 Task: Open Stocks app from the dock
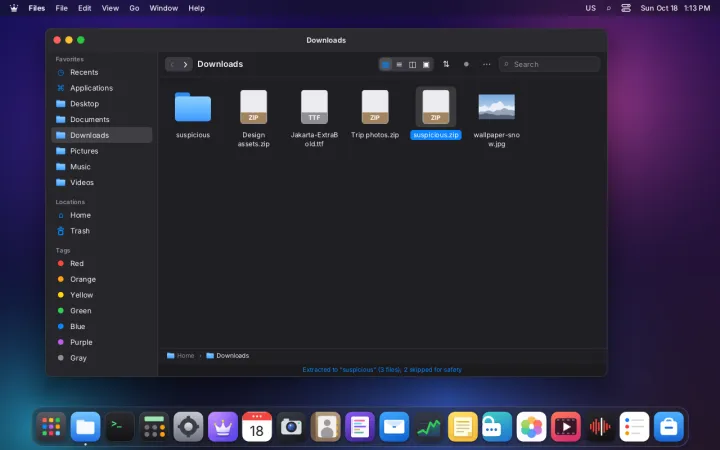coord(428,427)
